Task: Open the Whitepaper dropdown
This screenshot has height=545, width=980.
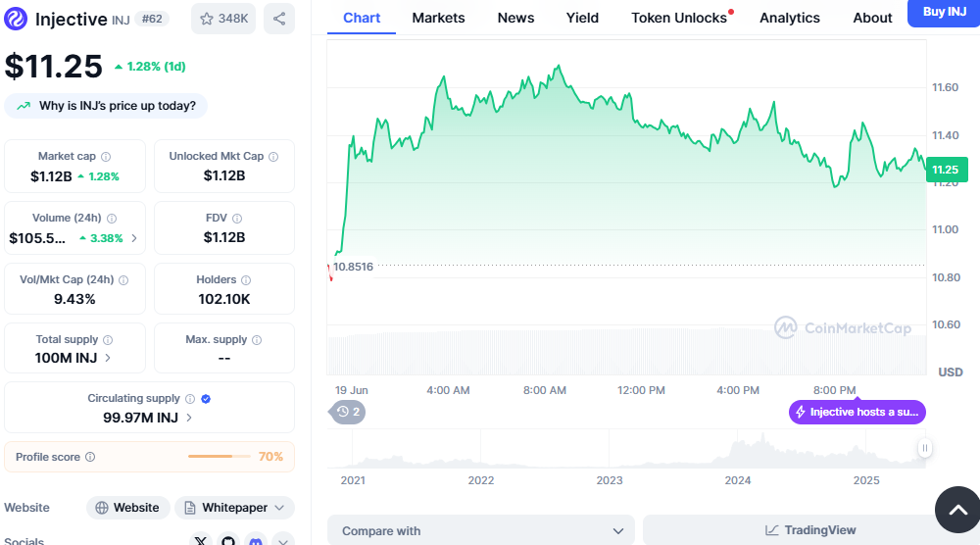Action: (x=234, y=508)
